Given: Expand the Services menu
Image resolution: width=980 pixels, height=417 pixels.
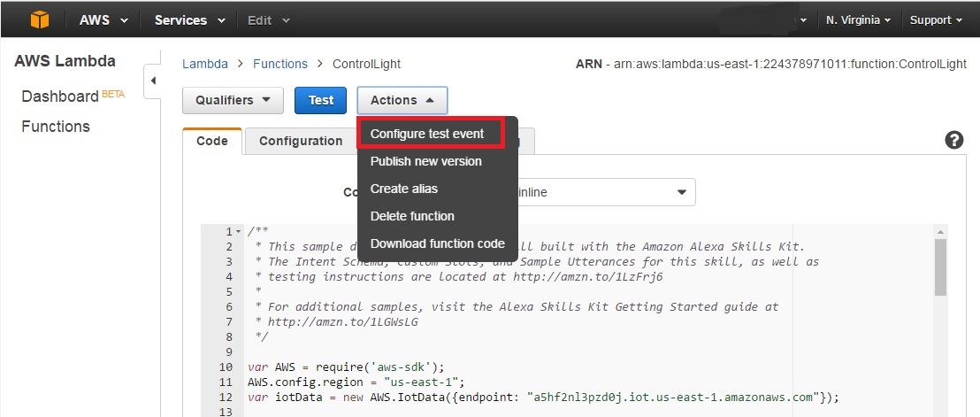Looking at the screenshot, I should (x=190, y=20).
